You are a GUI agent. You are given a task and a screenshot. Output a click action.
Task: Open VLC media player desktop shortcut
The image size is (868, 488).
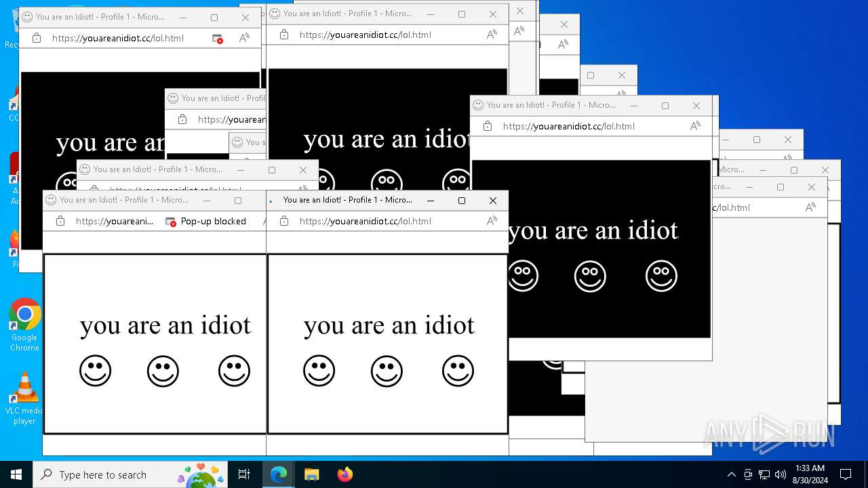[x=24, y=399]
